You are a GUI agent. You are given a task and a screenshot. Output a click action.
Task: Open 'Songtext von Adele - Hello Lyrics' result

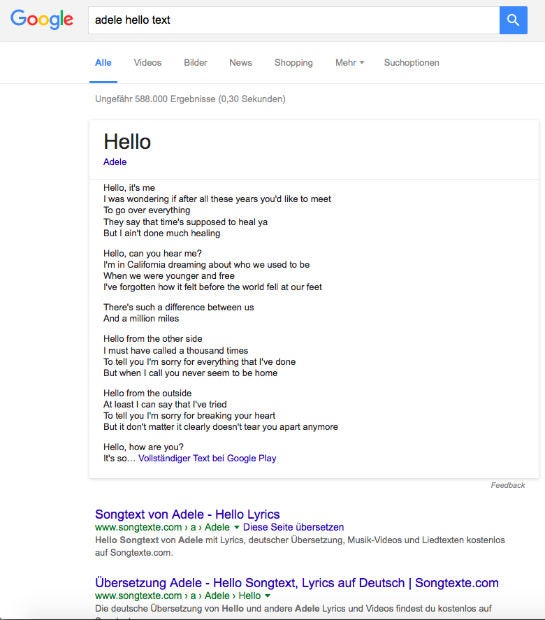pyautogui.click(x=187, y=514)
